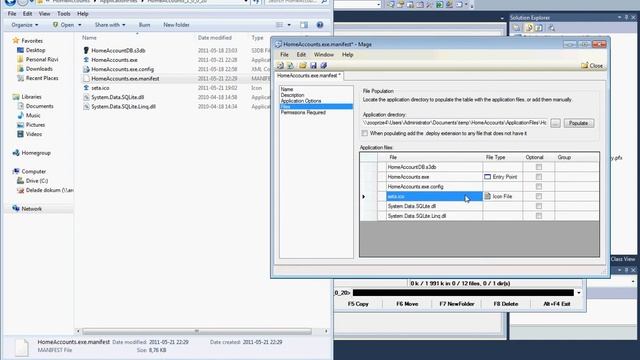Select Files in Mage section list
640x360 pixels.
pos(316,107)
